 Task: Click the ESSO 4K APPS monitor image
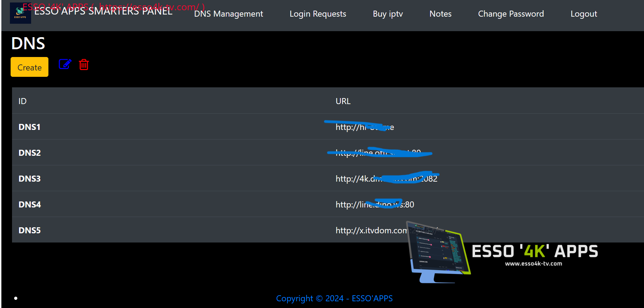coord(438,252)
